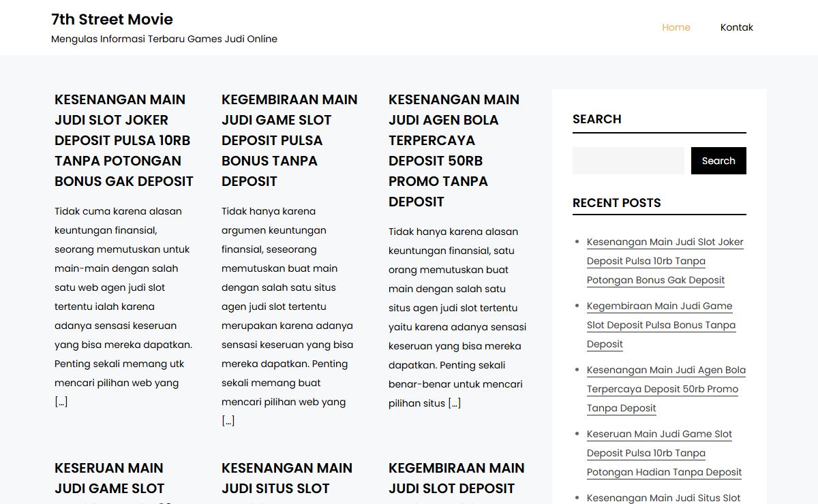
Task: Open recent post Kesenangan Main Judi Slot Joker
Action: coord(665,261)
